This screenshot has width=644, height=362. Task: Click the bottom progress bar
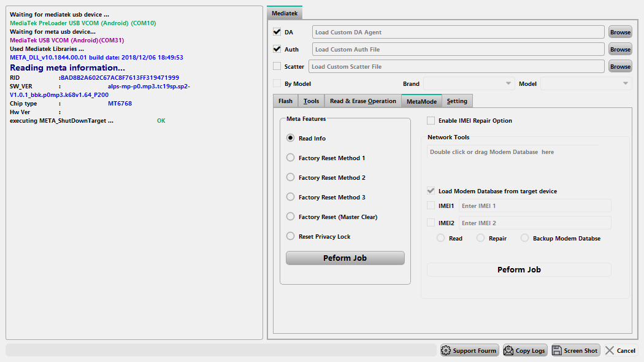221,350
